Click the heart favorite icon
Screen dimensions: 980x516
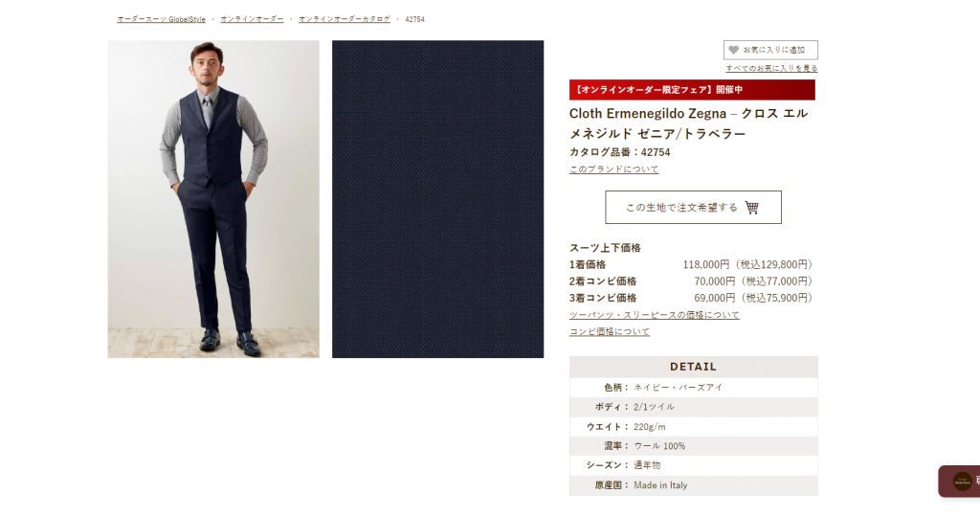[x=734, y=50]
